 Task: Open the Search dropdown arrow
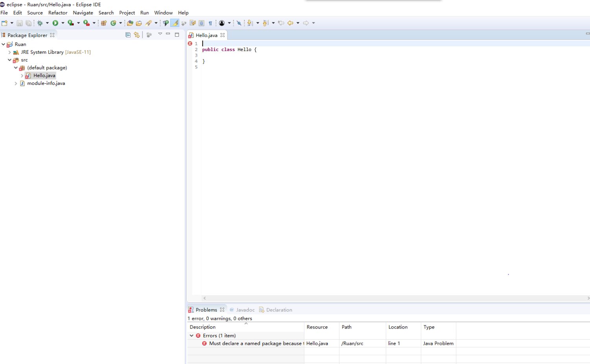(x=156, y=23)
